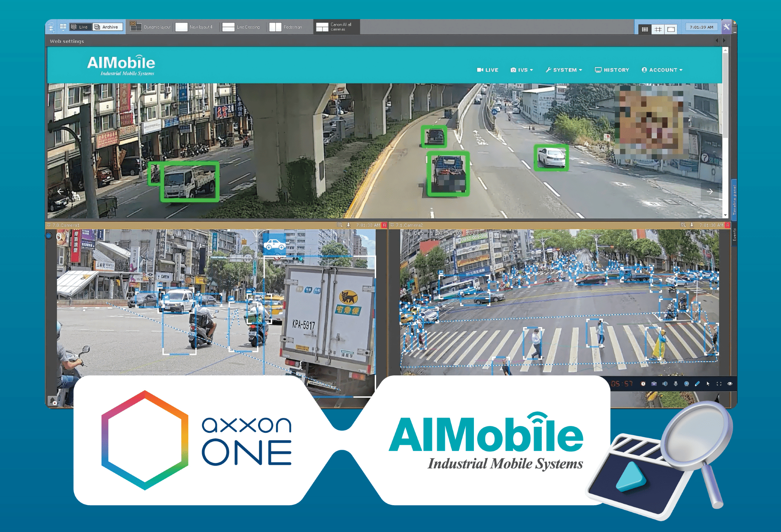Click the alarm icon at Camera1 bottom left
Screen dimensions: 781x532
point(53,401)
